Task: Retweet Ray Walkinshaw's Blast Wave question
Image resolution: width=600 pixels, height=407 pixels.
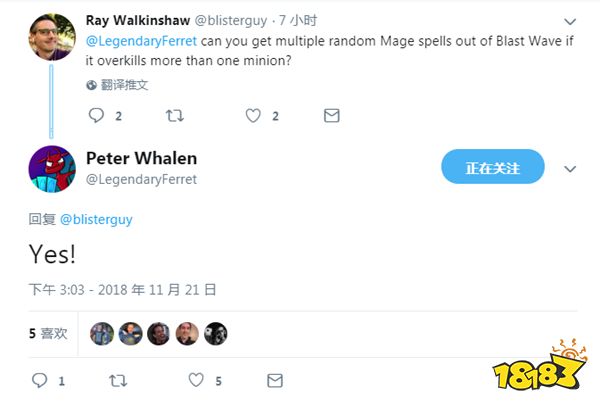Action: coord(175,115)
